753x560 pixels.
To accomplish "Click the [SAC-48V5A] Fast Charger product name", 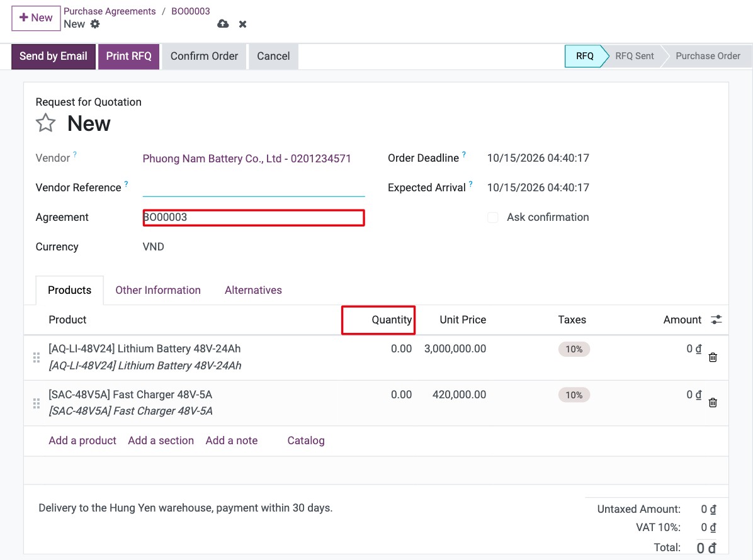I will click(130, 395).
